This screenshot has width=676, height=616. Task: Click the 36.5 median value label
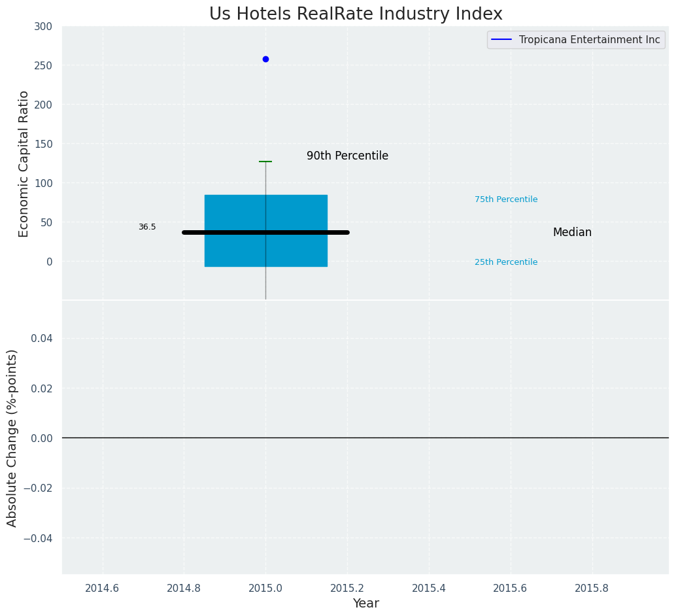pyautogui.click(x=147, y=227)
